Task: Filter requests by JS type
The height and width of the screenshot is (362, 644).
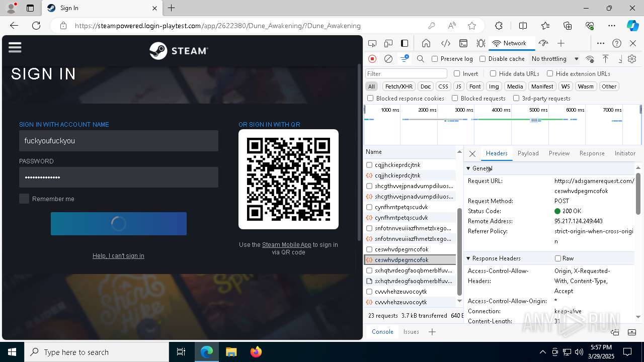Action: point(458,86)
